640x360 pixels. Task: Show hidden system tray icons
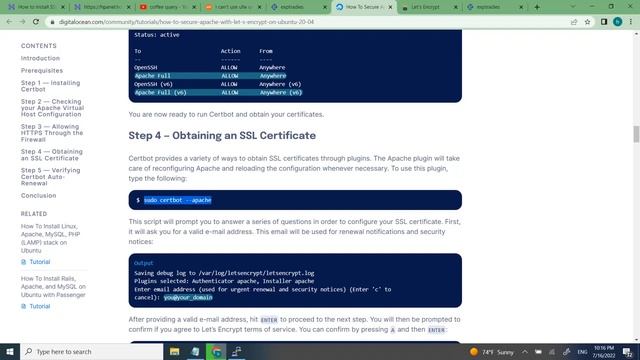[x=525, y=352]
